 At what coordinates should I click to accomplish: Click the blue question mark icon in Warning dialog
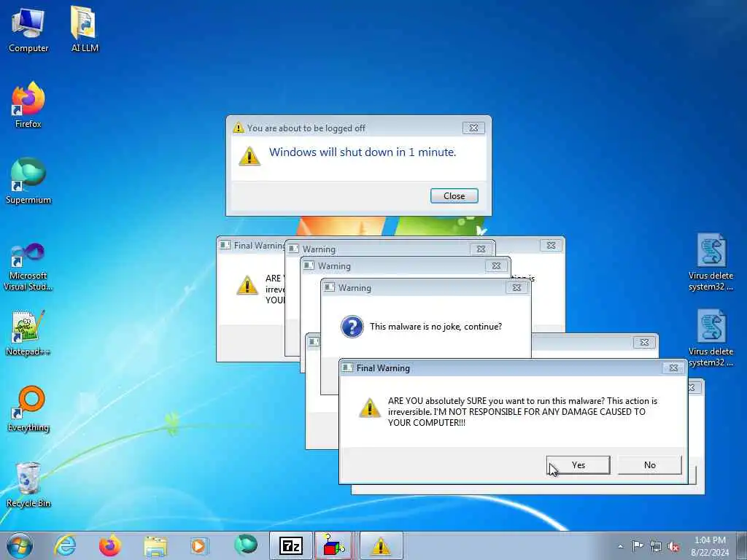tap(352, 327)
